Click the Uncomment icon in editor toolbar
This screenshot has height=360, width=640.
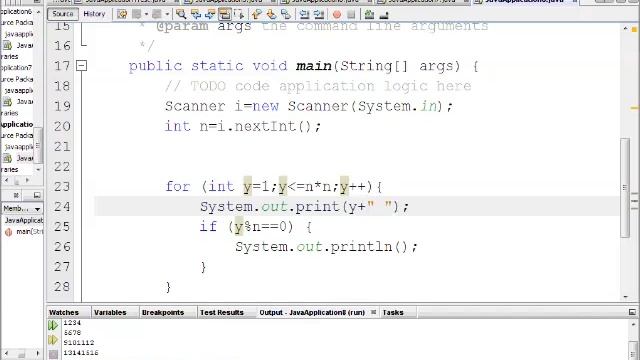click(384, 15)
